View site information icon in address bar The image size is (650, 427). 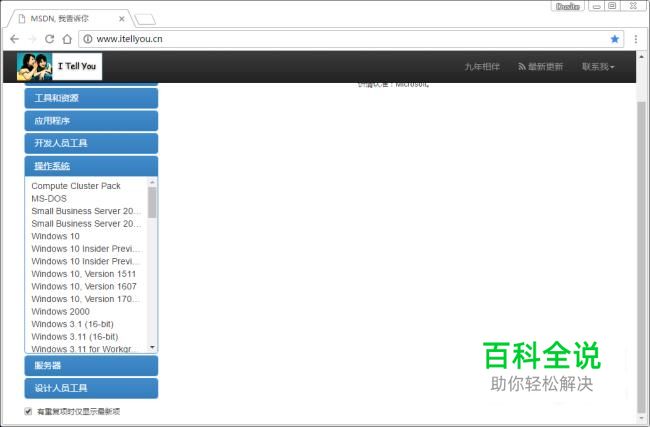coord(87,39)
